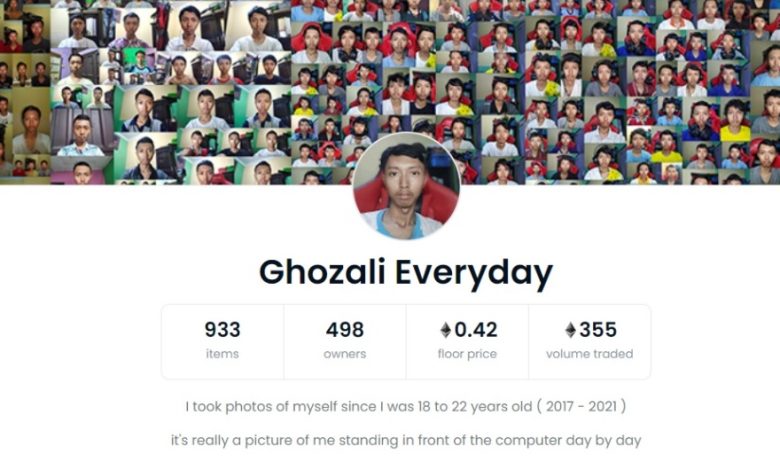Click the 355 volume traded value
Screen dimensions: 780x470
click(598, 330)
